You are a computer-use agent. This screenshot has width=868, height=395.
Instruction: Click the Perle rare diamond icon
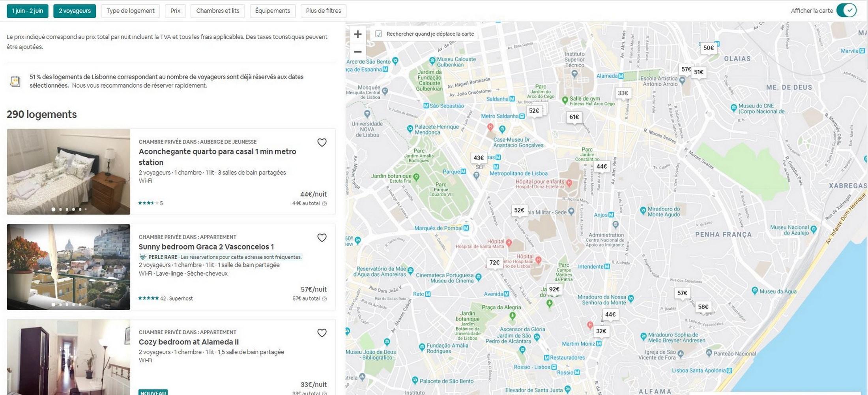tap(143, 257)
